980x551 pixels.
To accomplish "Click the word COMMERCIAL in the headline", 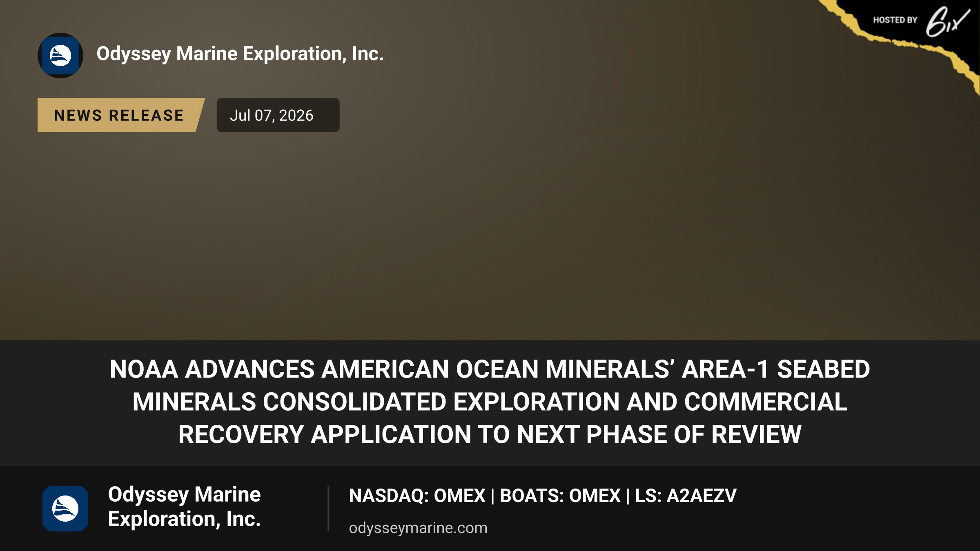I will click(x=766, y=402).
